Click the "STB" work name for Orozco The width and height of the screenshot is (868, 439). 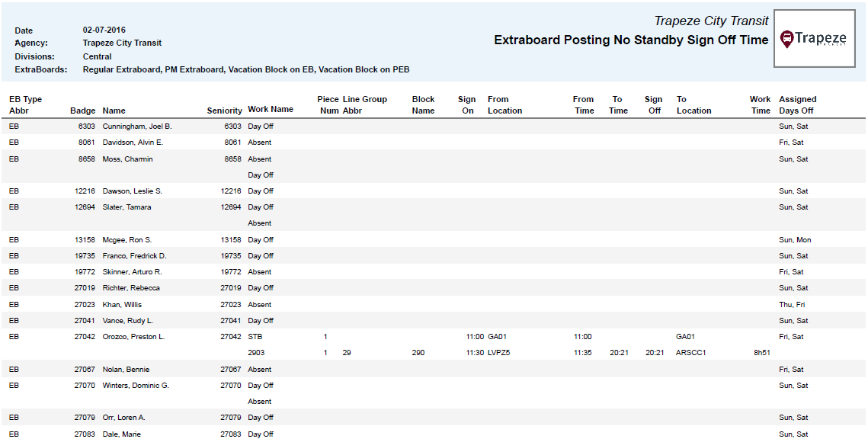pyautogui.click(x=253, y=336)
